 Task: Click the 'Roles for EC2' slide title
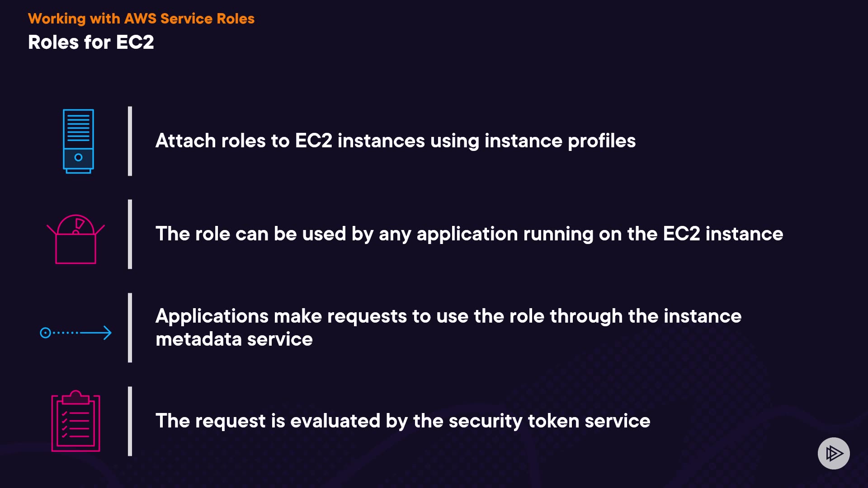coord(91,42)
